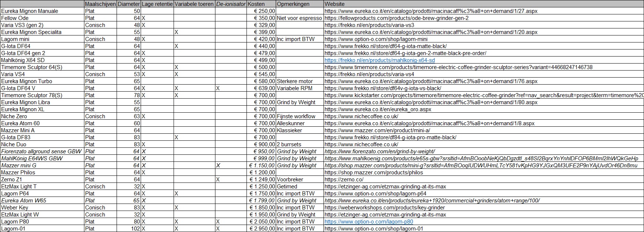Click the 'Klassieker' remark cell

[300, 130]
